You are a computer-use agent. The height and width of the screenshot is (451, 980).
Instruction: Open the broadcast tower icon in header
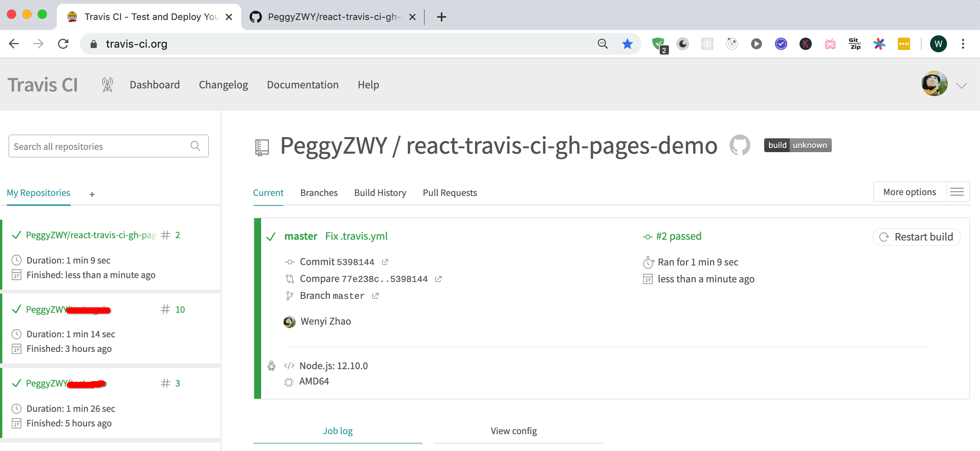108,85
